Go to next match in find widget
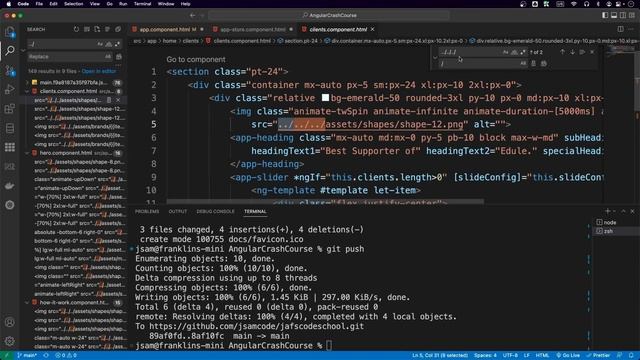The height and width of the screenshot is (360, 640). coord(572,52)
